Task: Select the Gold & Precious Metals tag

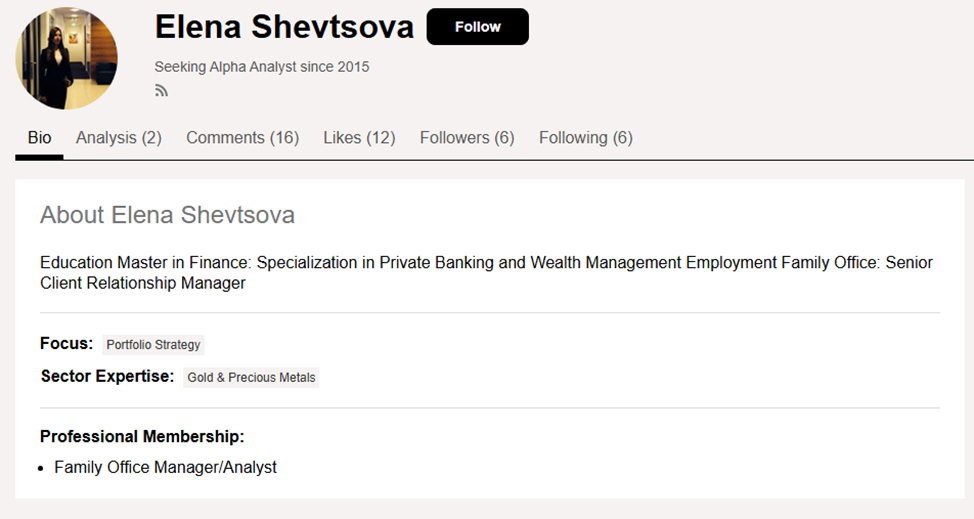Action: pyautogui.click(x=251, y=378)
